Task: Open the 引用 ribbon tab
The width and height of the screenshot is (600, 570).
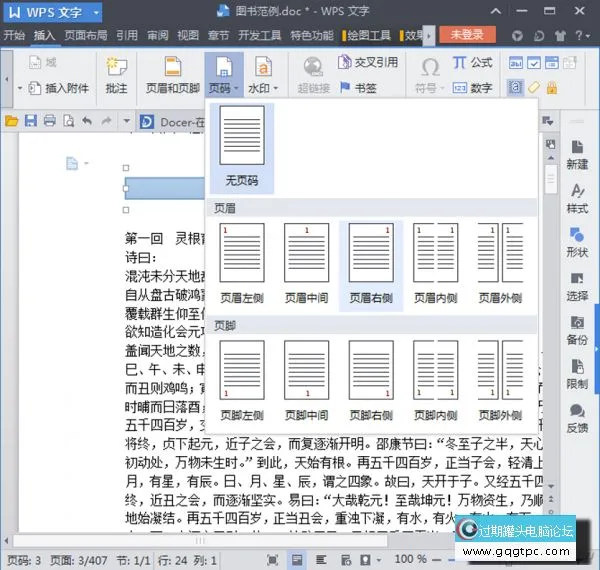Action: click(x=127, y=35)
